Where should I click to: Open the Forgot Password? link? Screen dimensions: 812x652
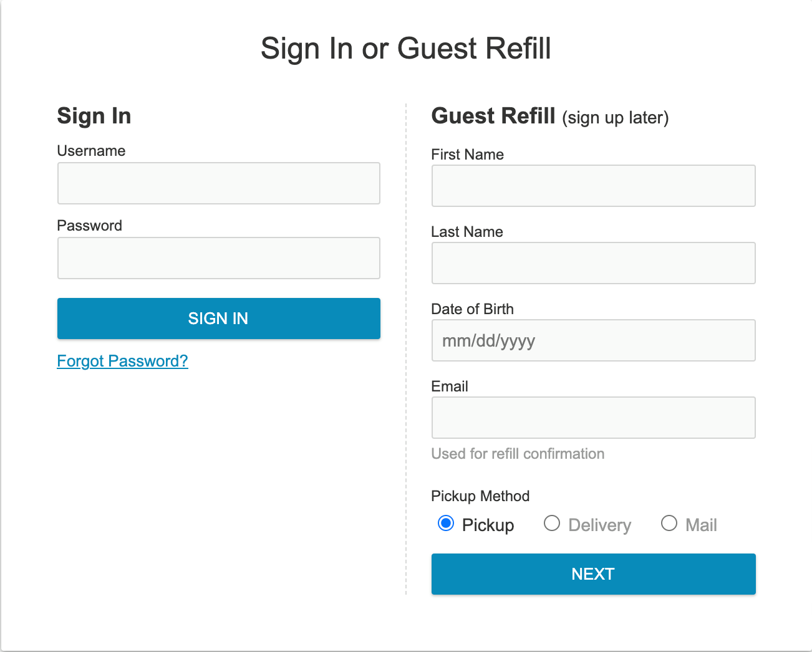122,362
